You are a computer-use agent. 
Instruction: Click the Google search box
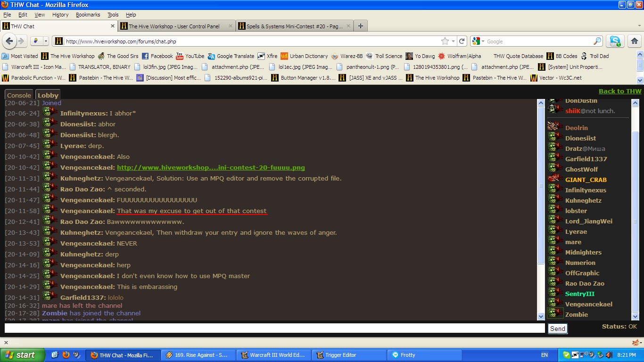(x=539, y=41)
